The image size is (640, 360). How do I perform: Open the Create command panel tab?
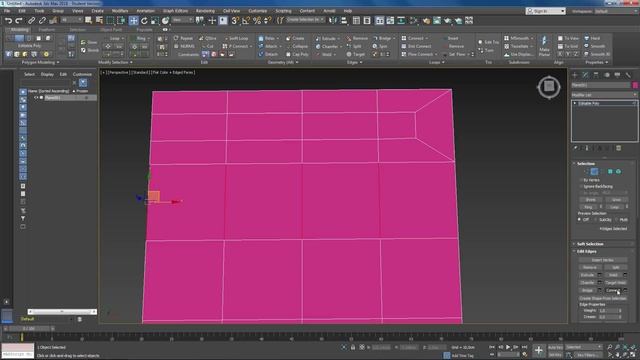click(575, 75)
